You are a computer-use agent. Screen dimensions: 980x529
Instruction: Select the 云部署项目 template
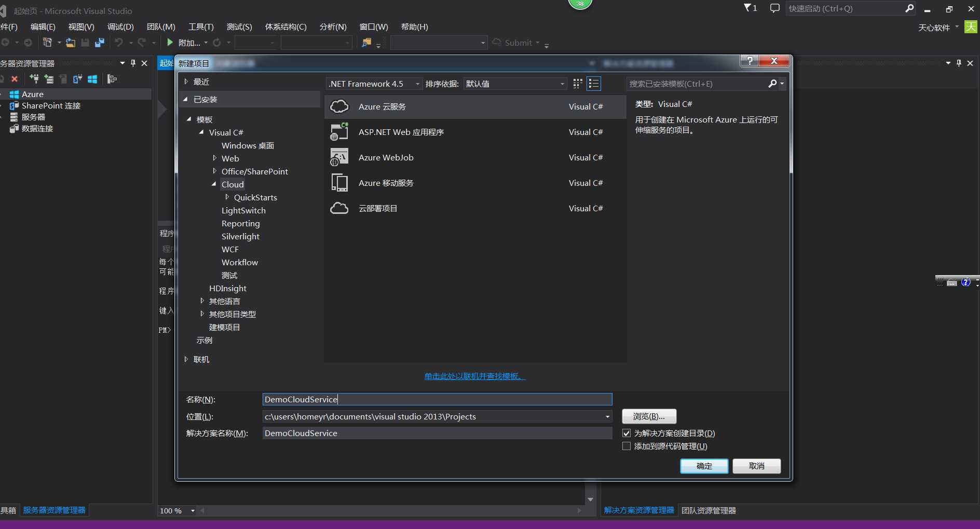[x=475, y=208]
